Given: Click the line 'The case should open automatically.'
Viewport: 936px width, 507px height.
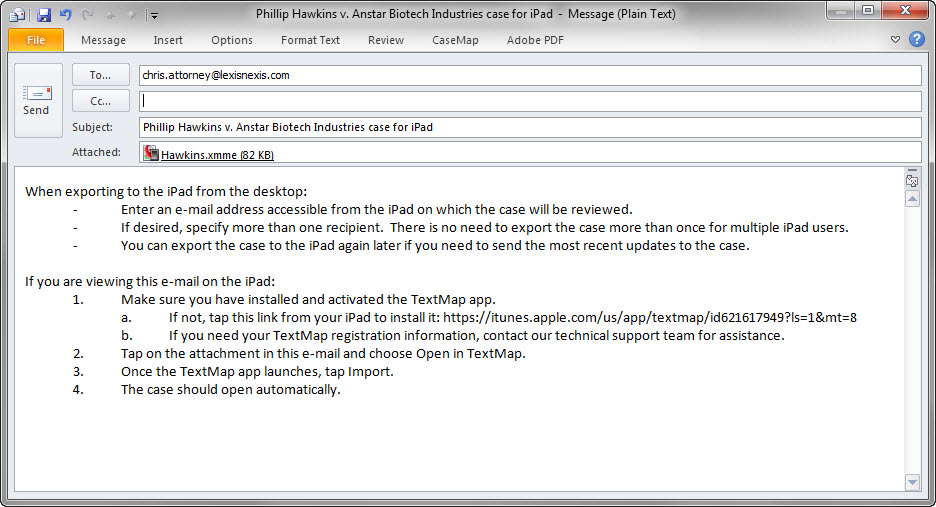Looking at the screenshot, I should pyautogui.click(x=230, y=389).
